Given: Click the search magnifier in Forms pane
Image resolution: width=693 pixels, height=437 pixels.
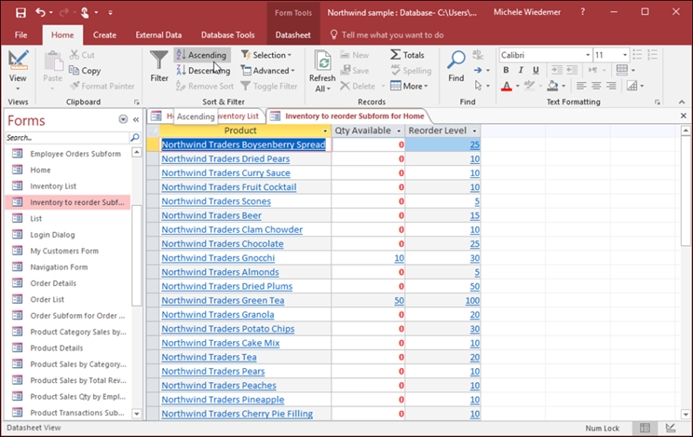Looking at the screenshot, I should point(135,137).
